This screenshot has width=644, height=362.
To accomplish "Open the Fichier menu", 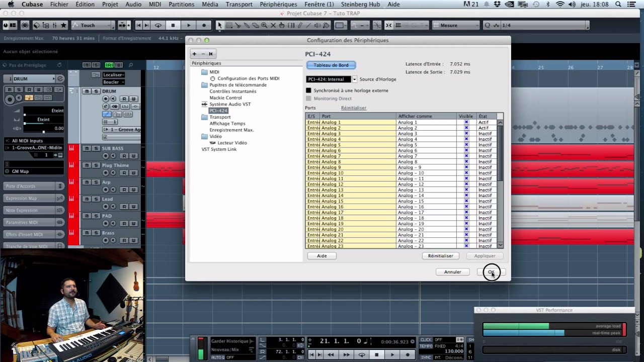I will pos(59,4).
